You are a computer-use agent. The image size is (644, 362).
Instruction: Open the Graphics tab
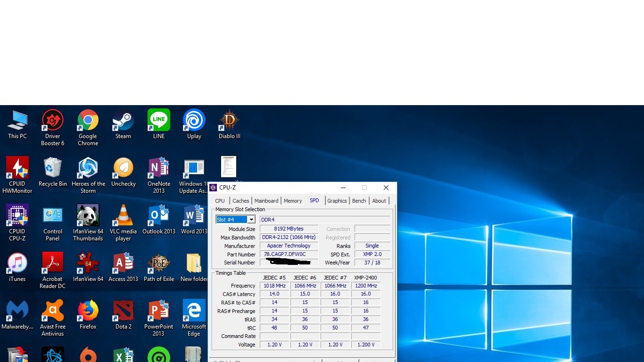pos(337,201)
